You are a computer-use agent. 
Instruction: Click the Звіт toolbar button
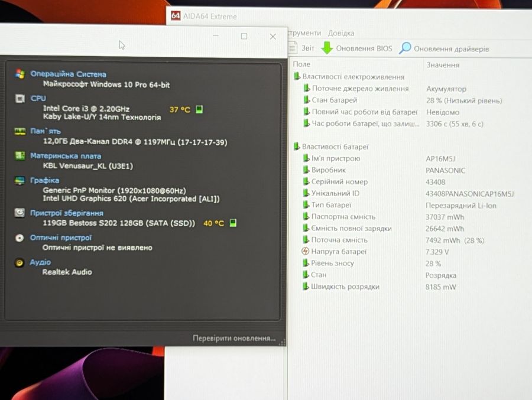tap(302, 48)
